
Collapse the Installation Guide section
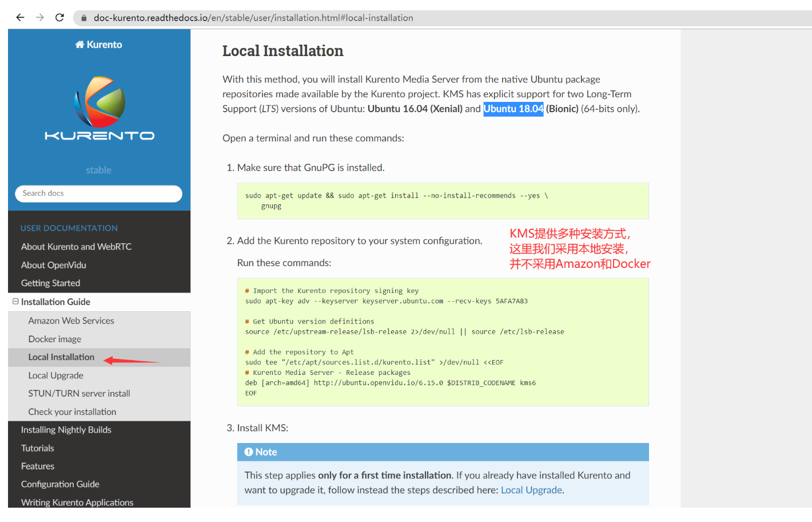[15, 302]
